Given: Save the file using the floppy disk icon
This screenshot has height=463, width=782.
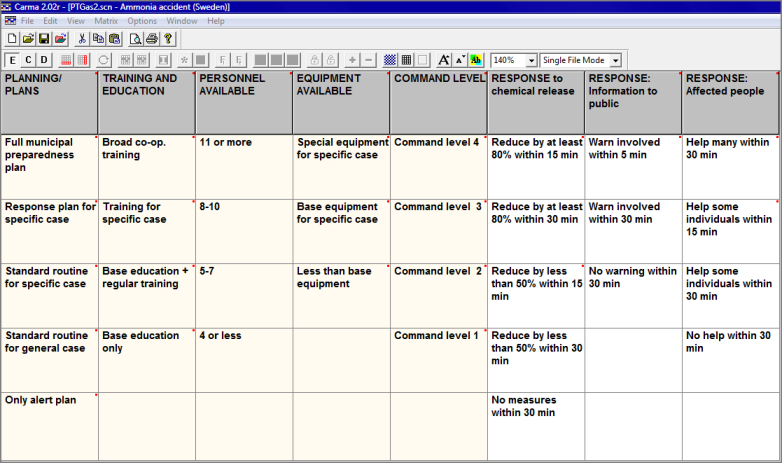Looking at the screenshot, I should (x=44, y=39).
